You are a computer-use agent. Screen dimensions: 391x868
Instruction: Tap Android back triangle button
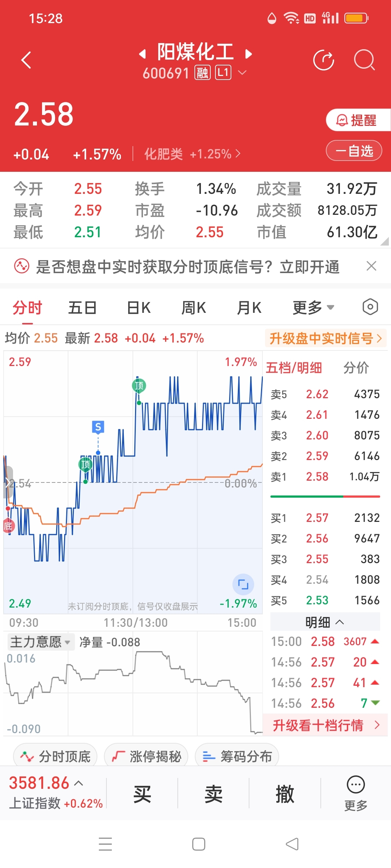coord(292,844)
